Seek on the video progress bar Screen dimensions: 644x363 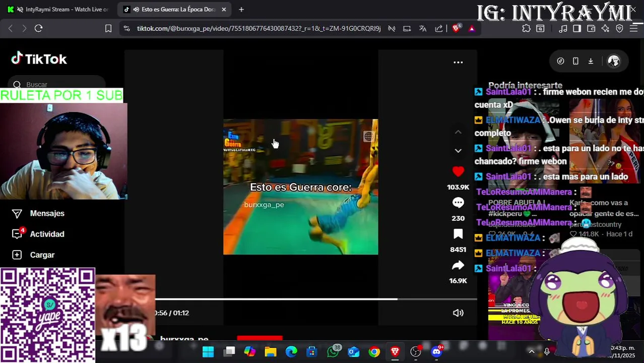tap(315, 299)
